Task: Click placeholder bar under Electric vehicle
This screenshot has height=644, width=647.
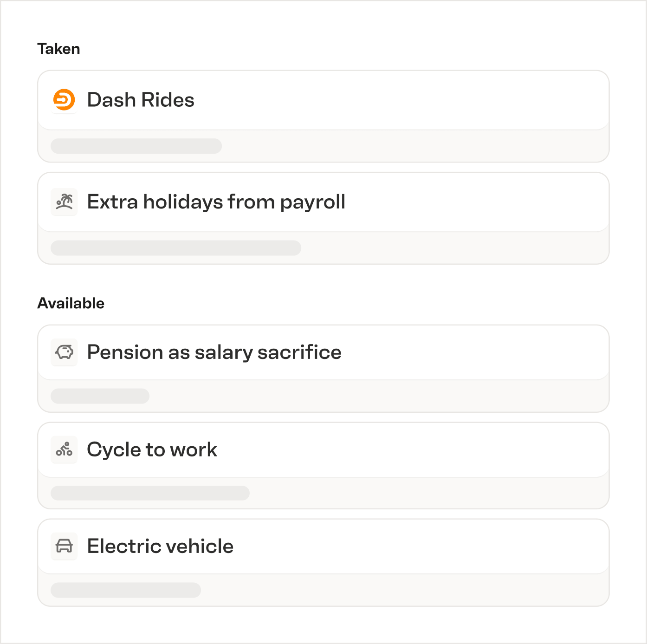Action: pos(126,590)
